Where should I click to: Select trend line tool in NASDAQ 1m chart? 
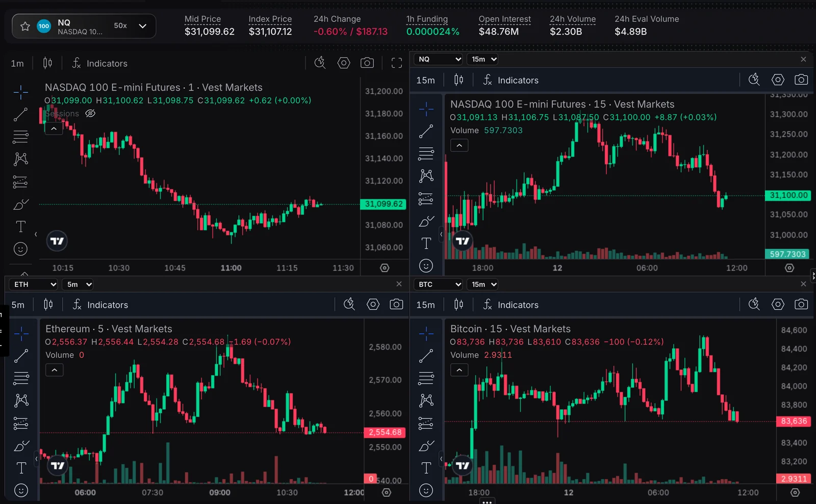click(20, 115)
